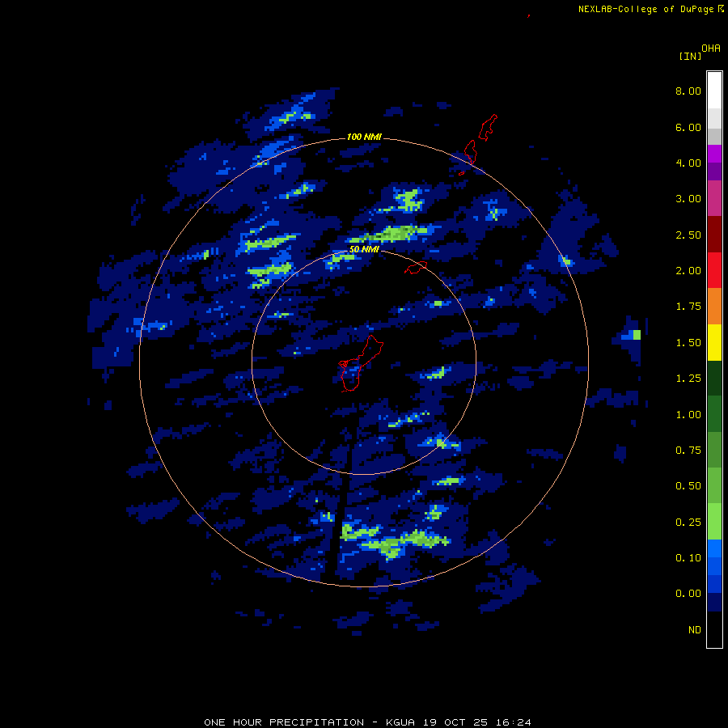This screenshot has width=728, height=728.
Task: Click the 0.50 legend value
Action: 688,486
